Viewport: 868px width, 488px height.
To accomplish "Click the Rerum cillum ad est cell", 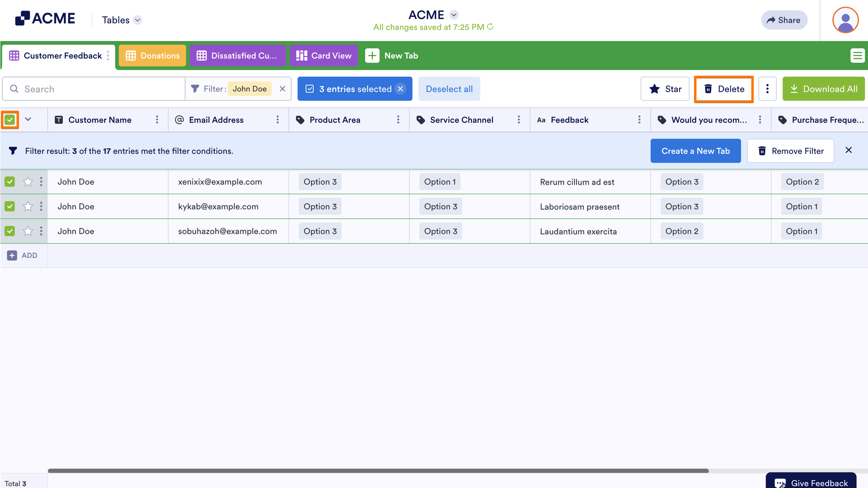I will click(x=590, y=182).
